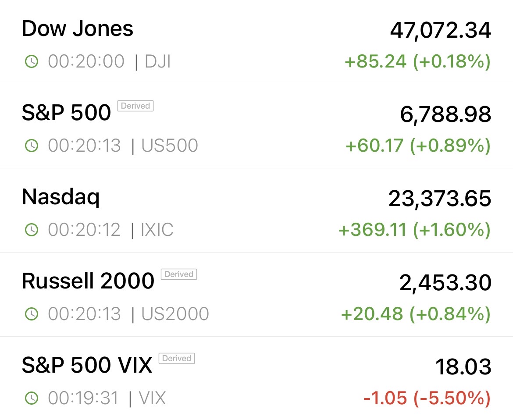
Task: Tap Nasdaq change +369.11 (+1.60%)
Action: 414,230
